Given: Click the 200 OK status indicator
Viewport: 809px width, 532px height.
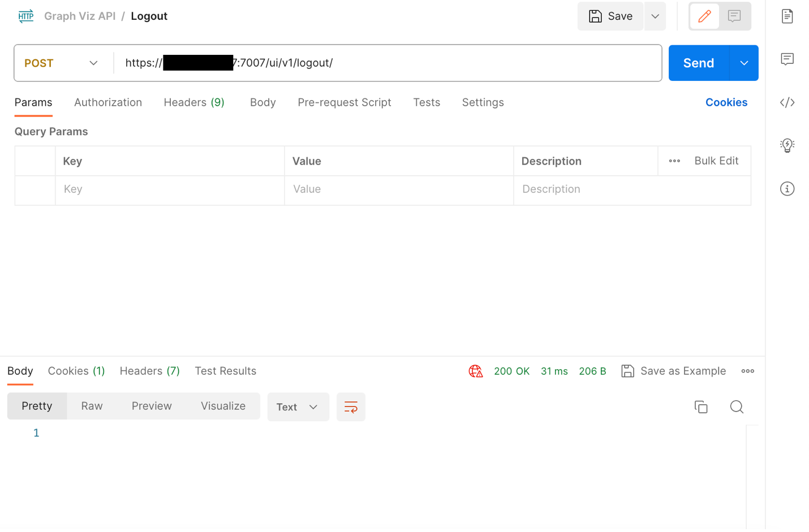Looking at the screenshot, I should tap(511, 371).
